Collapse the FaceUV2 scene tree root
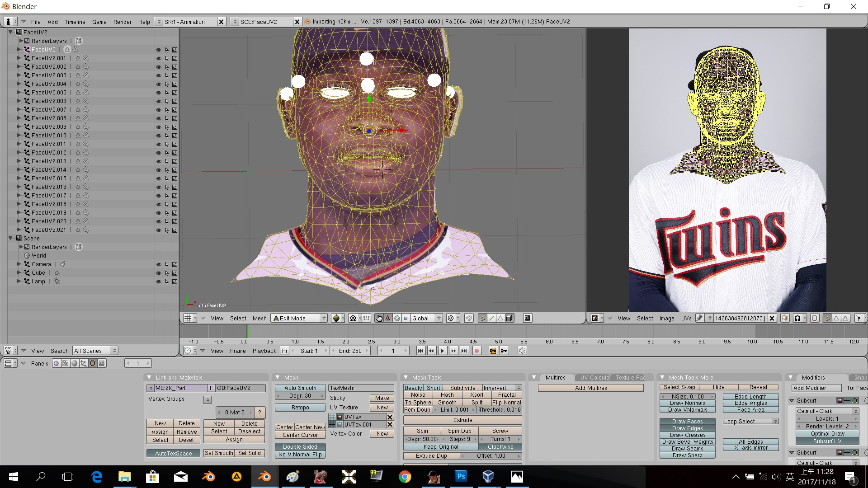The image size is (868, 488). (x=10, y=32)
